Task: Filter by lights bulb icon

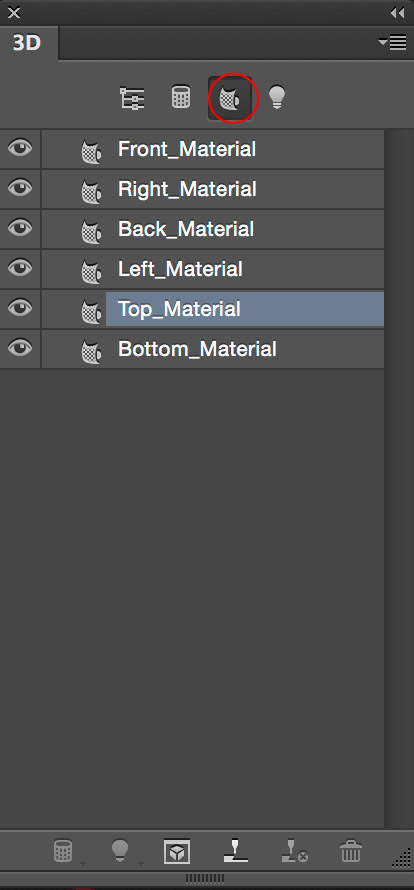Action: tap(277, 98)
